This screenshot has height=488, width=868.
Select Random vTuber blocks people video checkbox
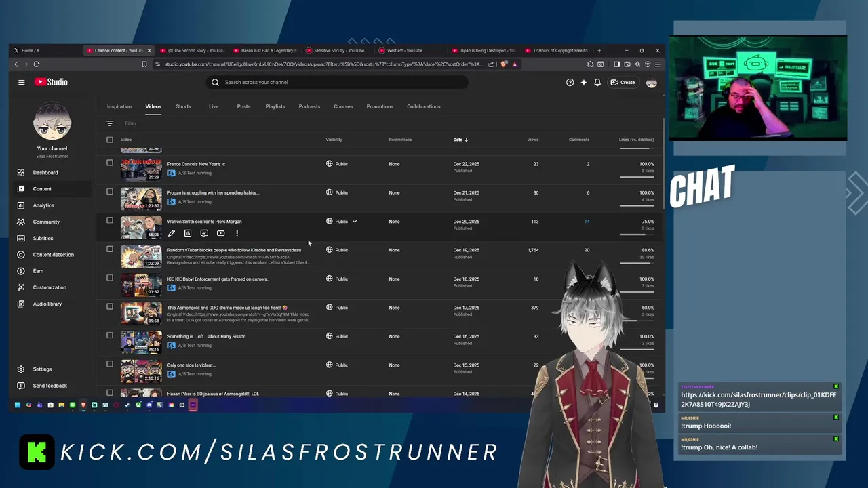click(110, 249)
